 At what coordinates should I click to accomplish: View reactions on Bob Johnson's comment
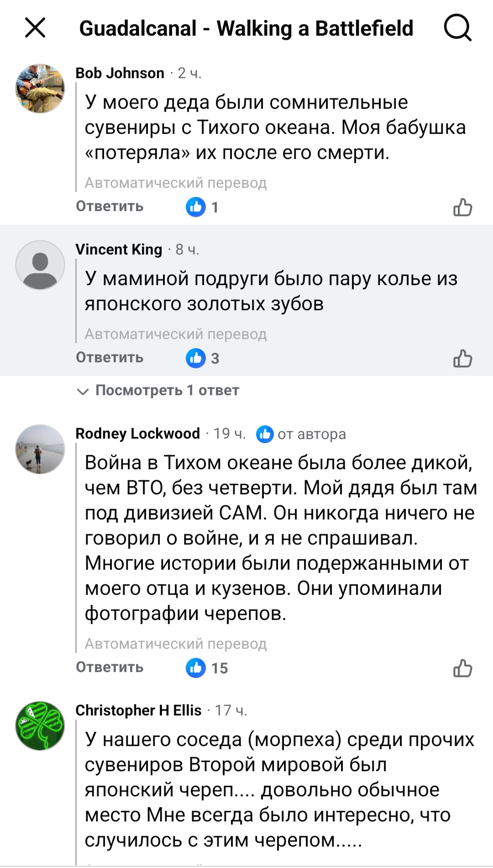pos(202,207)
